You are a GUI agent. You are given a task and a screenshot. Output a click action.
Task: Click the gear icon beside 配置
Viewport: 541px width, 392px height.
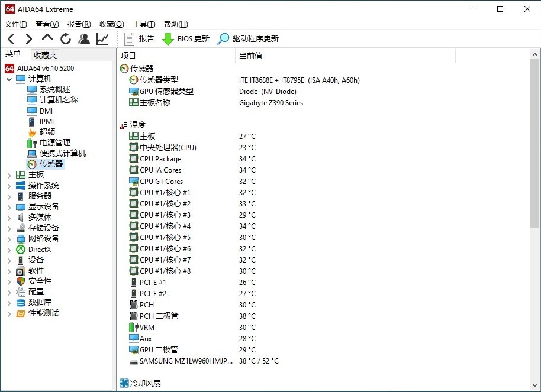(21, 292)
